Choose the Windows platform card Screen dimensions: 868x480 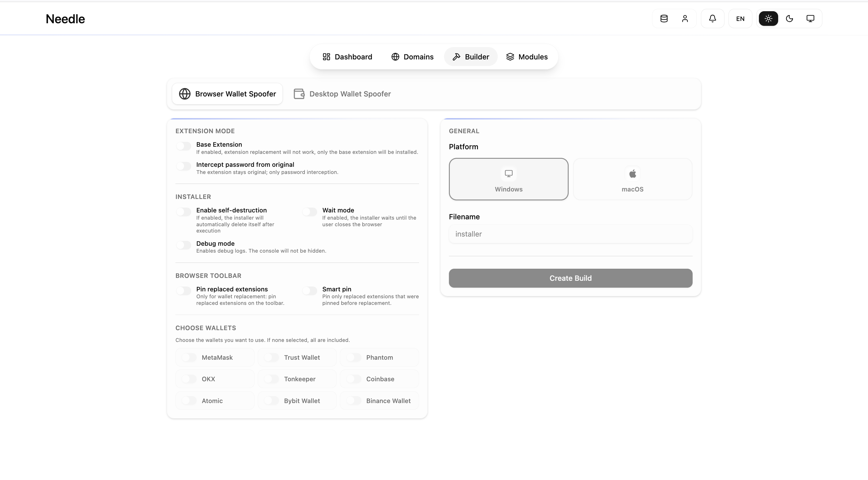(x=508, y=179)
